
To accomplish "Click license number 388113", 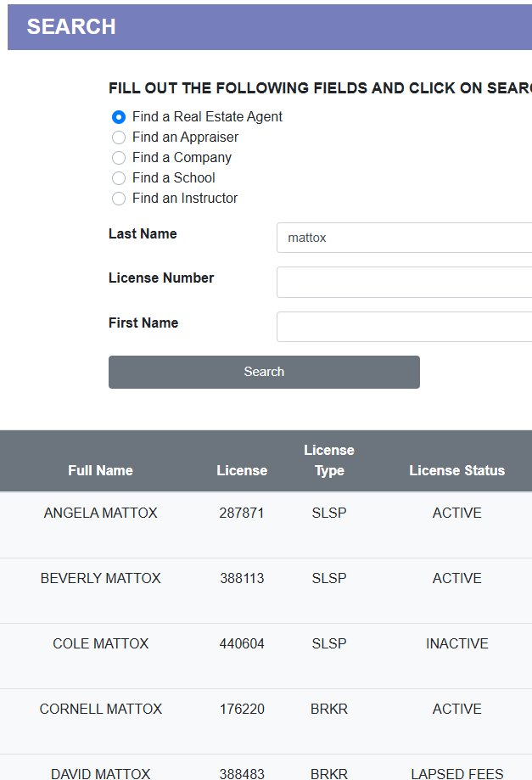I will pyautogui.click(x=242, y=578).
